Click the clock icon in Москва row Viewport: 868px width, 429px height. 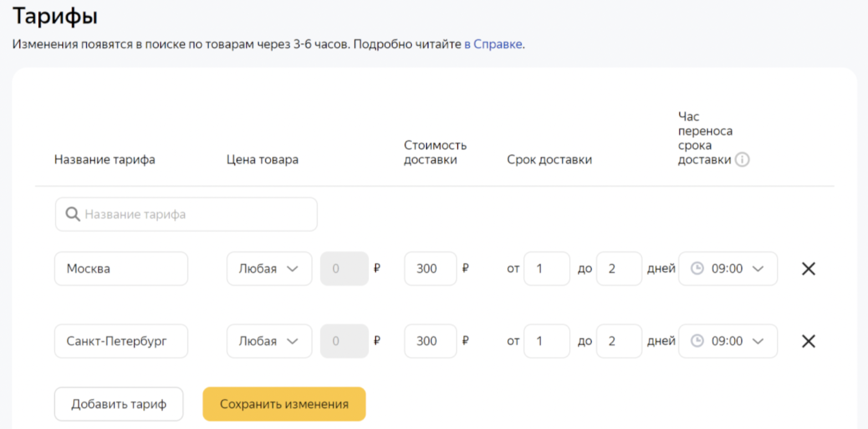[697, 269]
